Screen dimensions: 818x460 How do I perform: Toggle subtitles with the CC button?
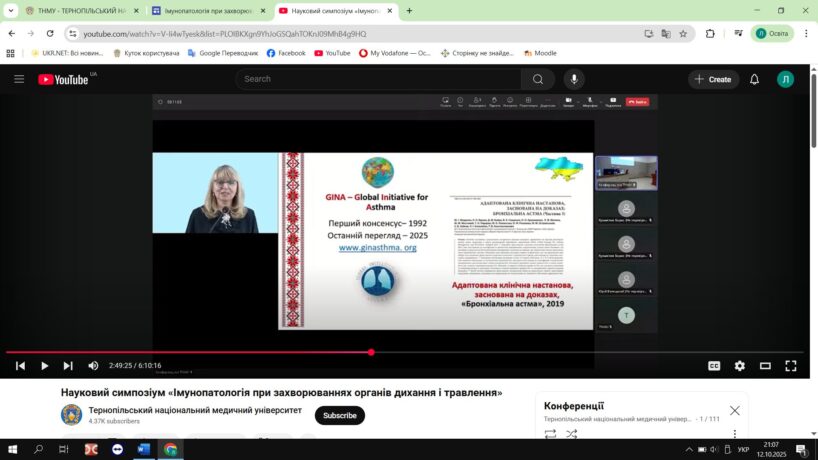[x=714, y=366]
